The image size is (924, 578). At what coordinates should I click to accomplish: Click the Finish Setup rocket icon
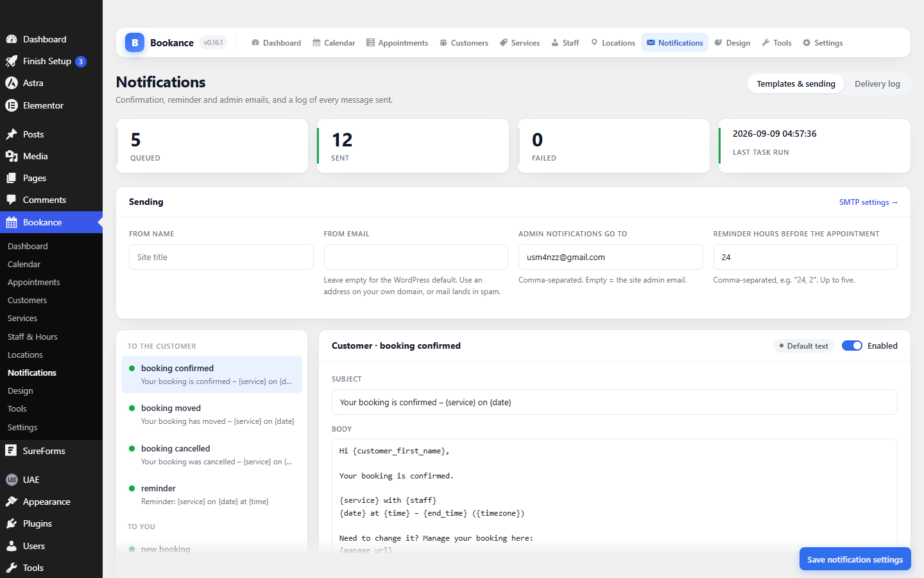click(x=12, y=61)
